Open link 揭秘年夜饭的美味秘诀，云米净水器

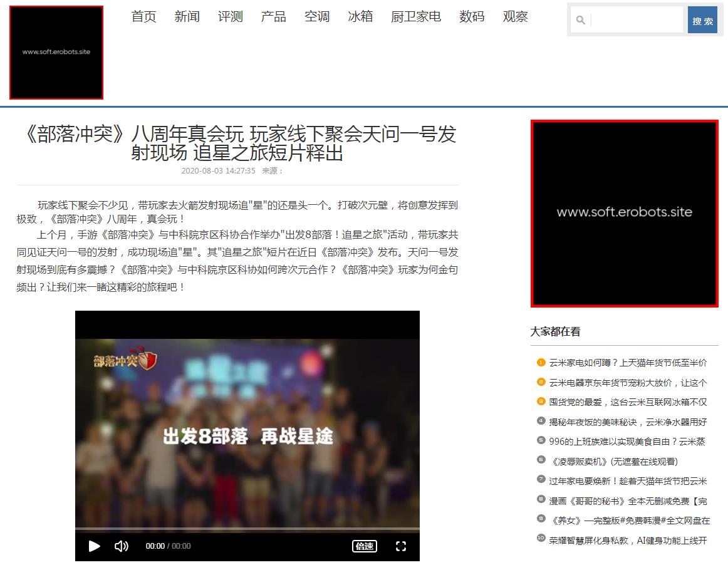628,422
